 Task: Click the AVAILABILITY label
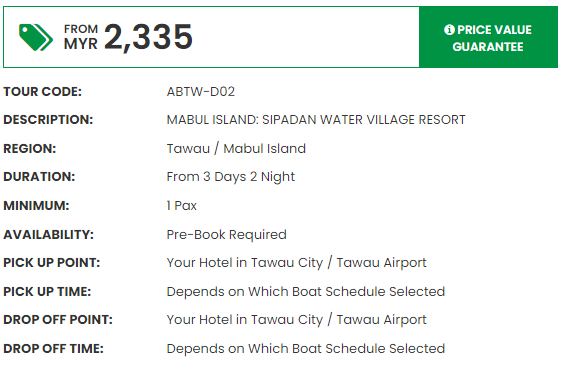tap(49, 235)
